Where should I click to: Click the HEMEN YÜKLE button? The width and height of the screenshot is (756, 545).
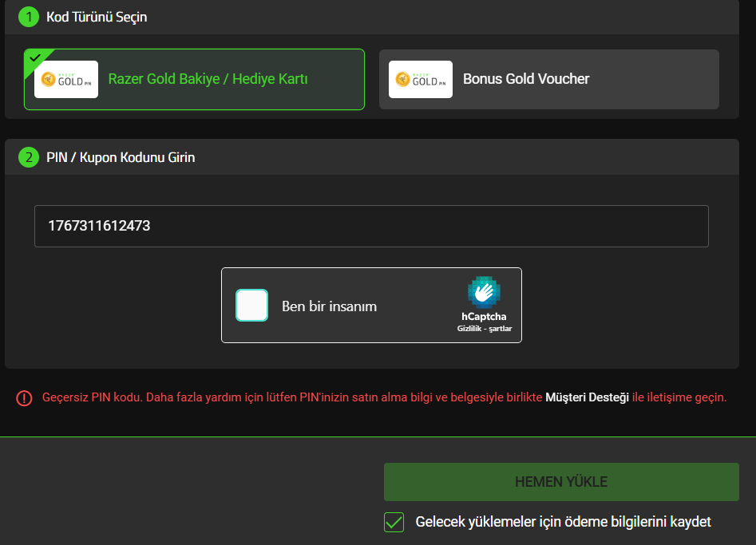pos(561,482)
